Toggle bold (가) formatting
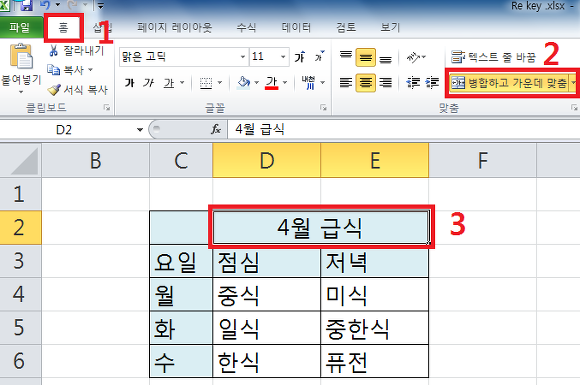Viewport: 580px width, 385px height. coord(129,83)
